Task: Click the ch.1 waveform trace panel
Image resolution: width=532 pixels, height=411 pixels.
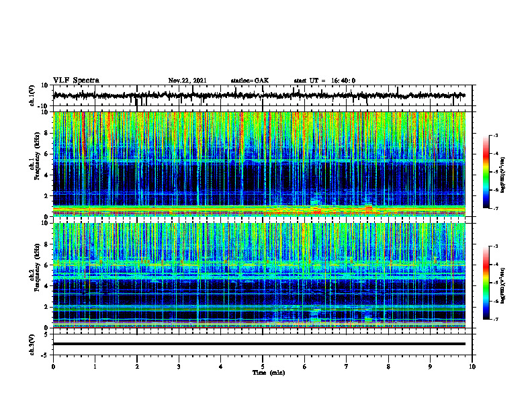Action: 263,95
